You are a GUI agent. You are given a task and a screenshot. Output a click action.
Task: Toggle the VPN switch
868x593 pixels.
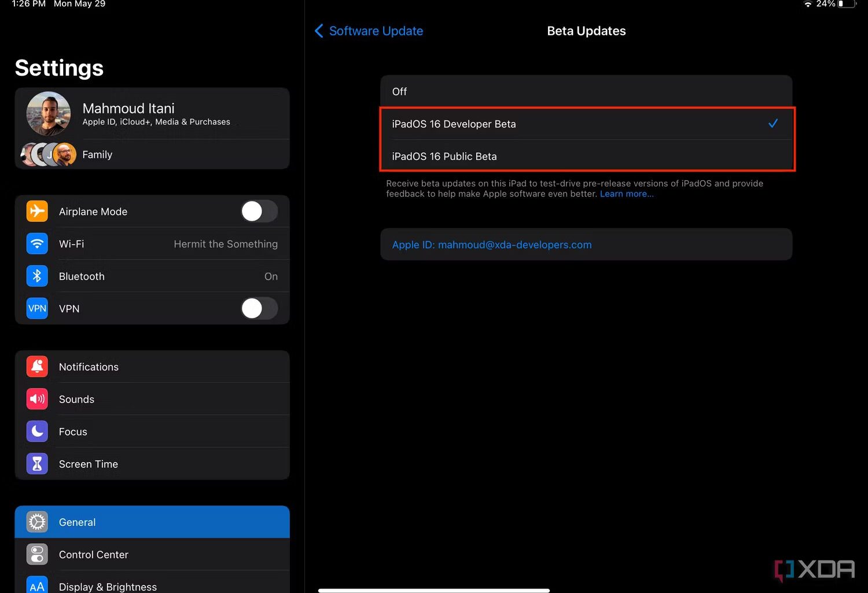click(x=259, y=309)
